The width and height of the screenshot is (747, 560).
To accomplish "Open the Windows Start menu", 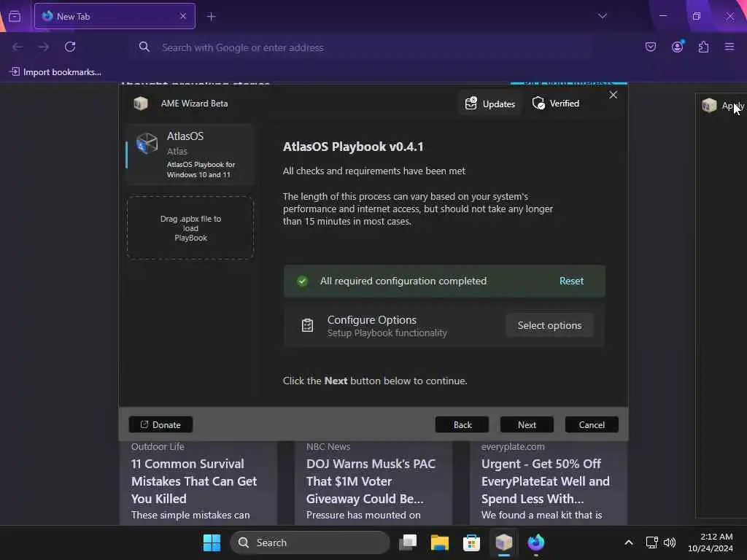I will pyautogui.click(x=212, y=542).
